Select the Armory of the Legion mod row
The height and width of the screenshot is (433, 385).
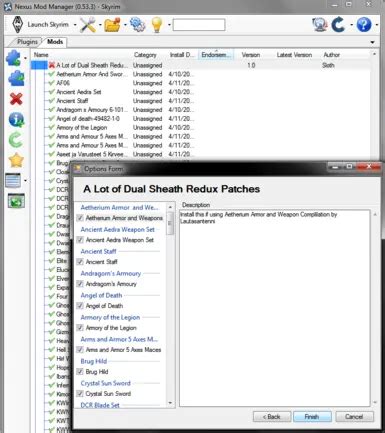pyautogui.click(x=201, y=128)
